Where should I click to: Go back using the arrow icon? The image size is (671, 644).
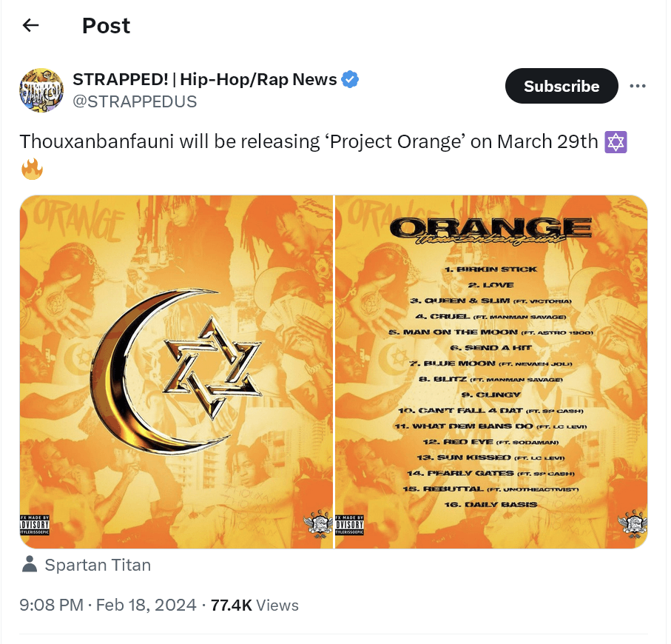(30, 26)
